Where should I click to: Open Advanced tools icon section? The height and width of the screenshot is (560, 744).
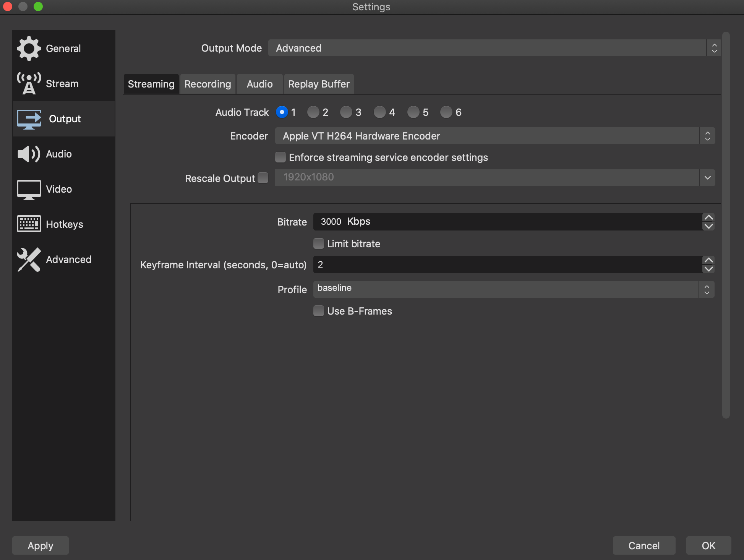[x=29, y=260]
